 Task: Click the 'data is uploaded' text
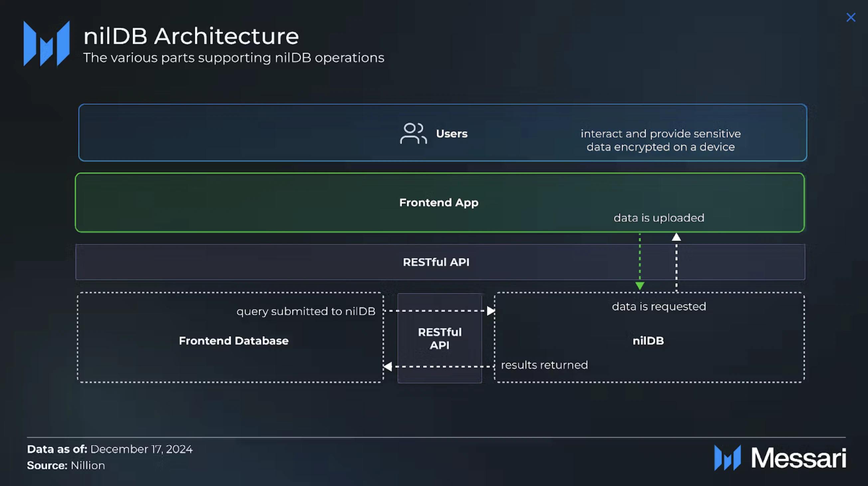coord(659,218)
